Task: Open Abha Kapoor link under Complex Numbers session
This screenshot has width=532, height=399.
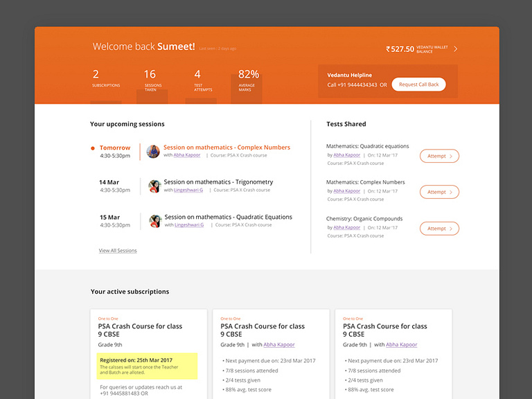Action: (187, 155)
